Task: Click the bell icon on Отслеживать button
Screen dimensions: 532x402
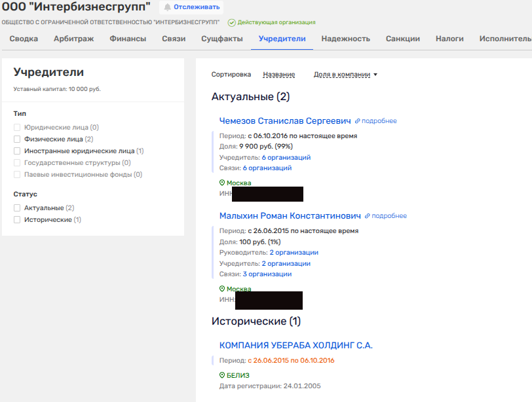Action: [167, 7]
